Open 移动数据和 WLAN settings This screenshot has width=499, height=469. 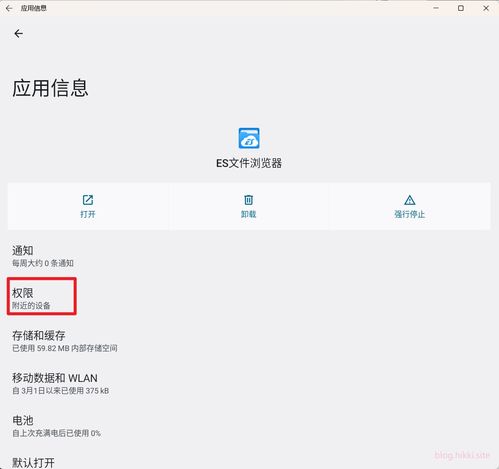[x=249, y=384]
